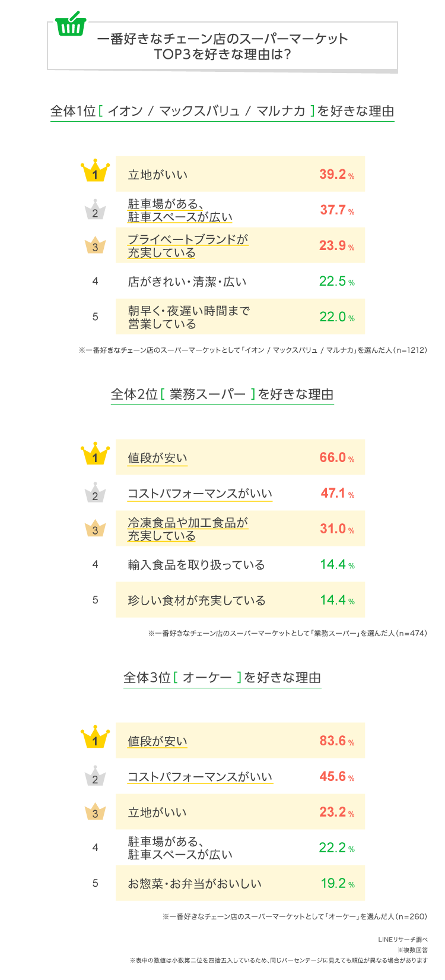Click the silver crown in the イオン ranking

tap(95, 209)
